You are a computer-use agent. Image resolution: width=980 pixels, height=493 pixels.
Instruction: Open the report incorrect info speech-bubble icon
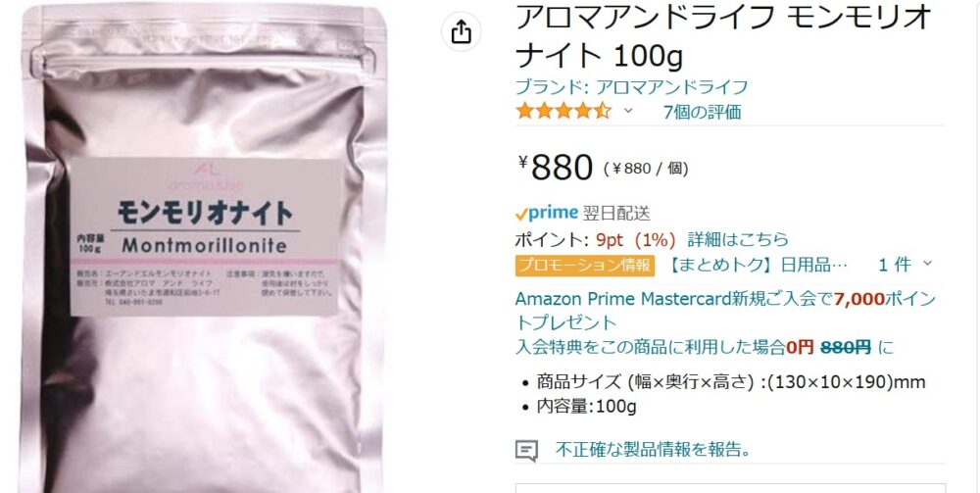point(526,450)
